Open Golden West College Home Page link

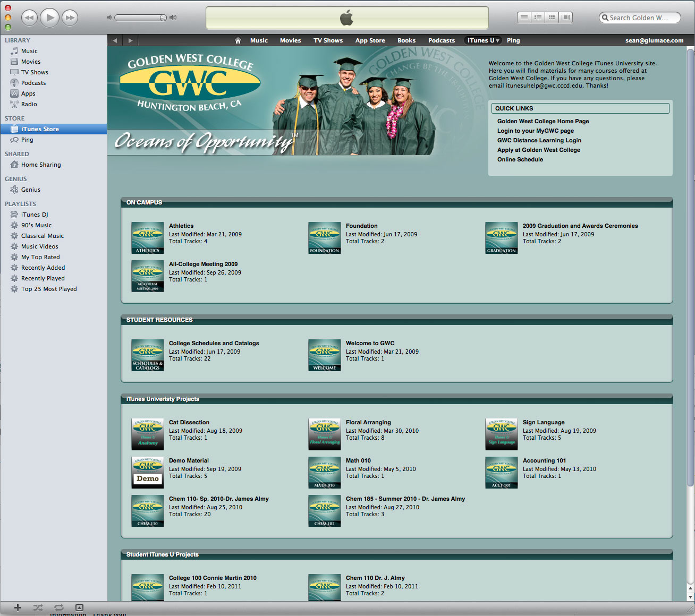[543, 121]
